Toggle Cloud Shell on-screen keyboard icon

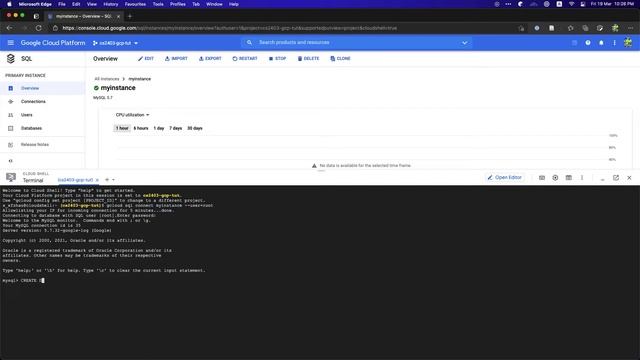point(542,178)
